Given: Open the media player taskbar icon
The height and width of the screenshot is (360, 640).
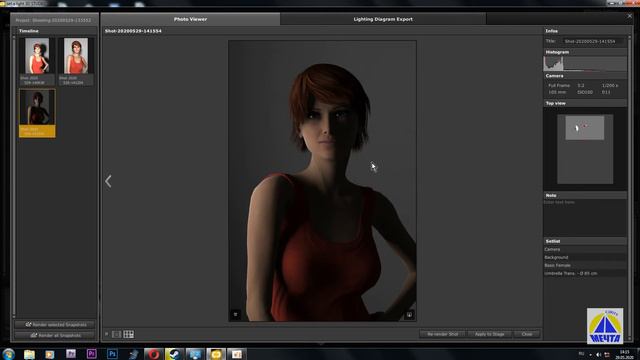Looking at the screenshot, I should 50,354.
